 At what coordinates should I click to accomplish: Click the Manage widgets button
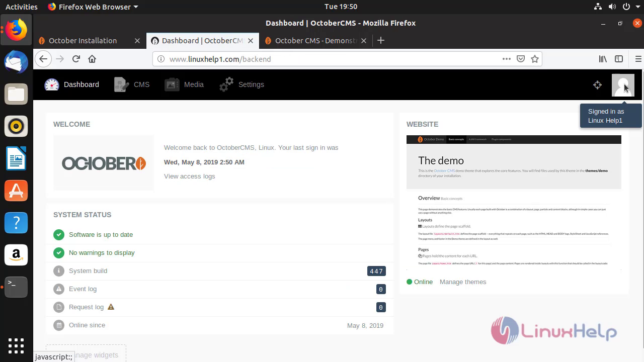[x=86, y=354]
